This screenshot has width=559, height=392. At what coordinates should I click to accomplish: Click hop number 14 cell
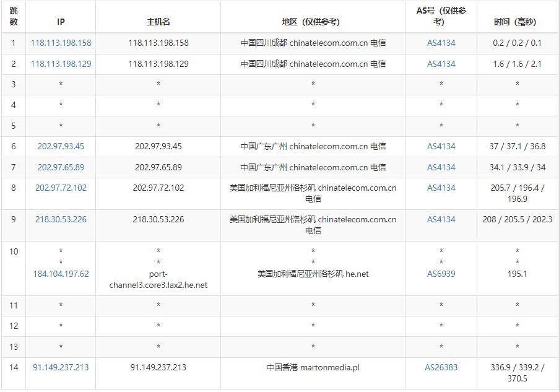[14, 373]
